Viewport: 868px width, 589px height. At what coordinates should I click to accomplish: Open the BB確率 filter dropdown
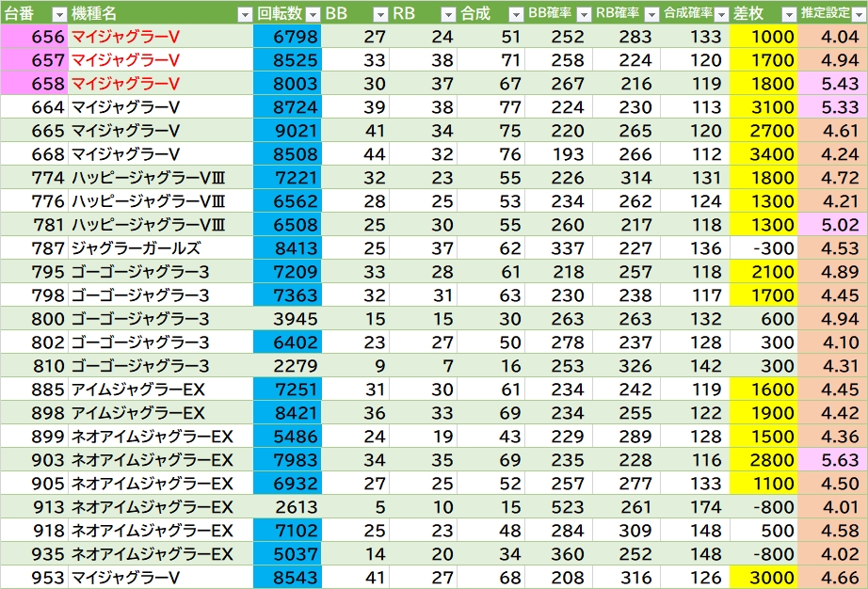pyautogui.click(x=583, y=14)
